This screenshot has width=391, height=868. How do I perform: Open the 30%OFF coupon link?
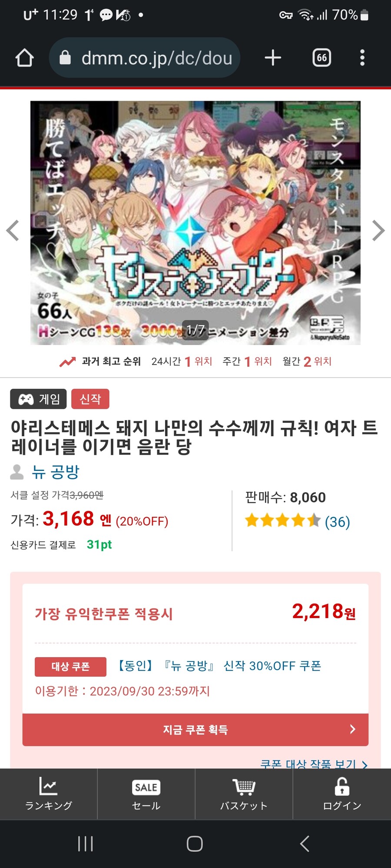[219, 666]
